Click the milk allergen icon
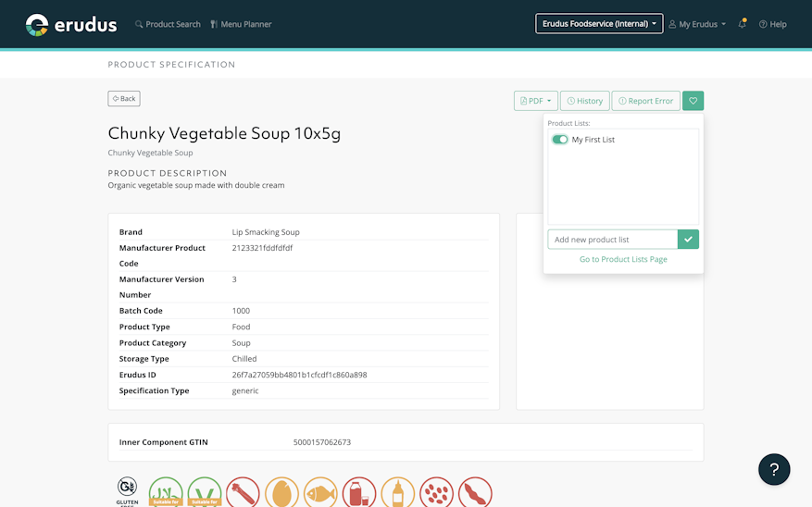812x507 pixels. 359,492
